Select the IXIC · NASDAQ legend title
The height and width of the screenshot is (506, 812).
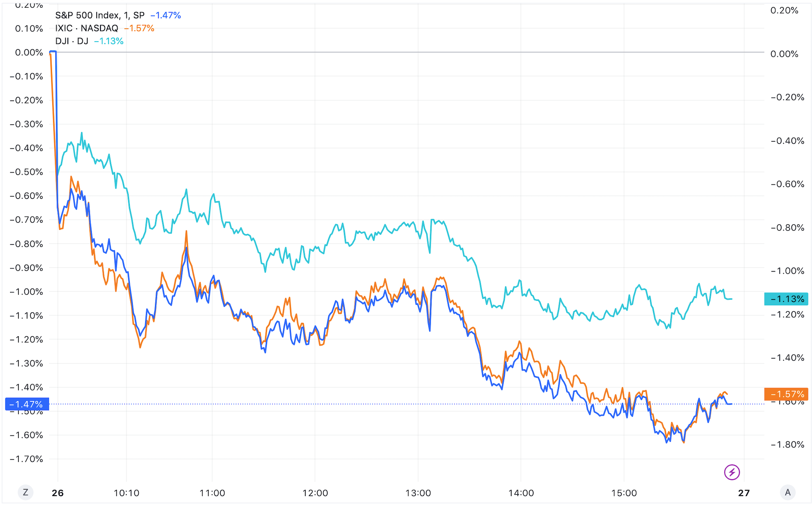coord(87,28)
